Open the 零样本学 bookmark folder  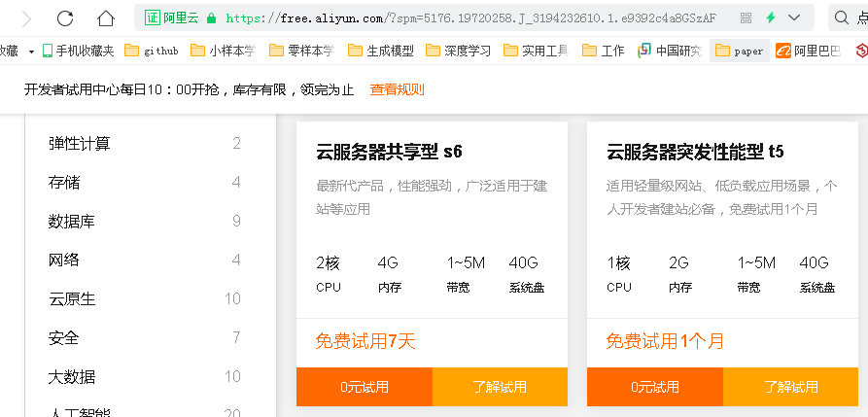coord(301,51)
